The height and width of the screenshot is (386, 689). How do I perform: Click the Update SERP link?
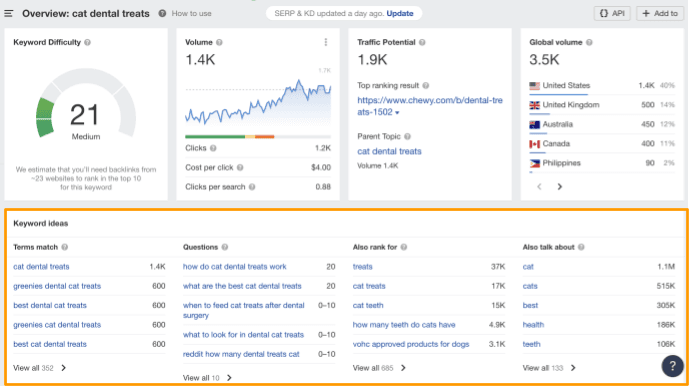click(x=400, y=14)
